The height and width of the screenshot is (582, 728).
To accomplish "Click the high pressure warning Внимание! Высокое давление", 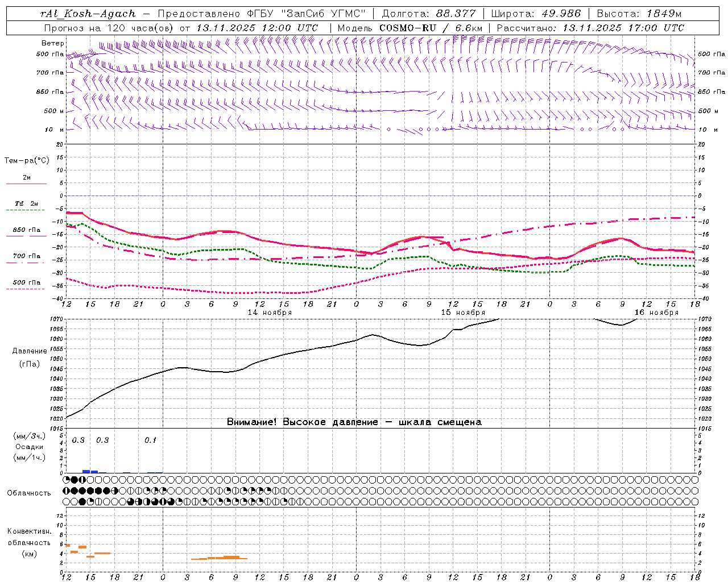I will coord(303,422).
